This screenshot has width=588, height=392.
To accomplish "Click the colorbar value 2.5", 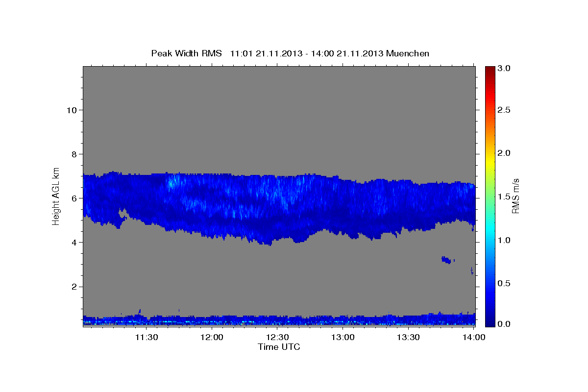I will click(x=504, y=110).
